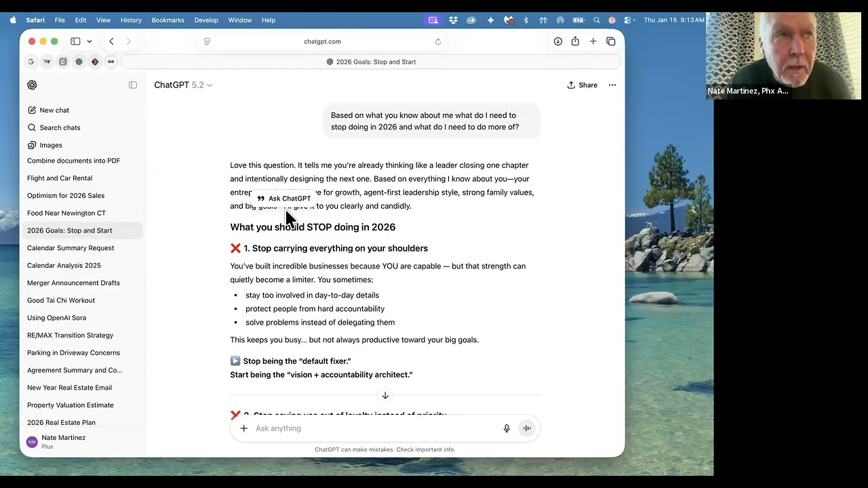868x488 pixels.
Task: Open the 'se' pinned tab
Action: point(111,62)
